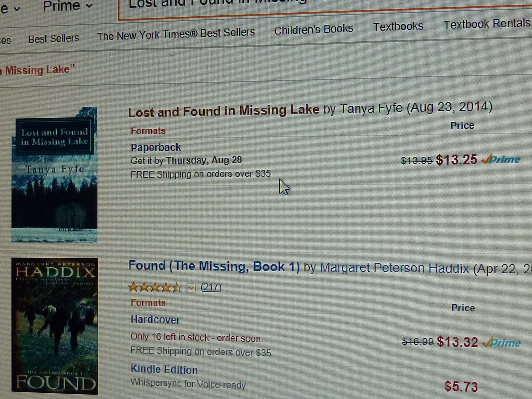Choose the Kindle Edition format

[164, 370]
